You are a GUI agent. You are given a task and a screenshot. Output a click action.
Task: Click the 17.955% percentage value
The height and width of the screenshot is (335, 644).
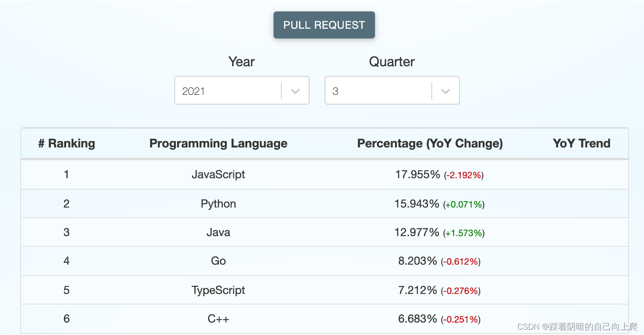[x=418, y=175]
